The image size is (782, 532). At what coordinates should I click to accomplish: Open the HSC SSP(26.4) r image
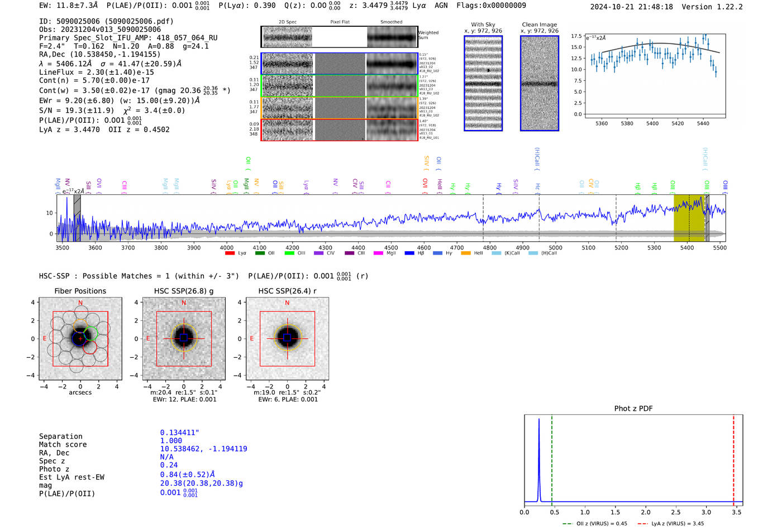coord(287,338)
